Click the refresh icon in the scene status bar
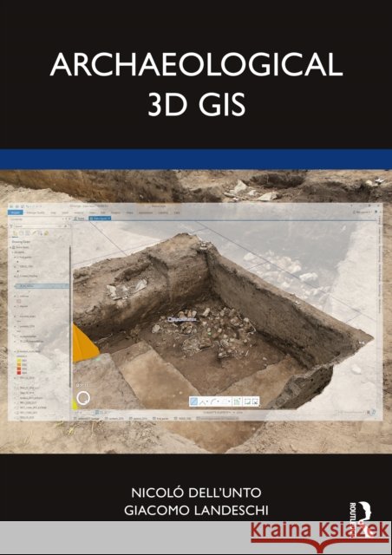The width and height of the screenshot is (392, 555). click(x=374, y=412)
